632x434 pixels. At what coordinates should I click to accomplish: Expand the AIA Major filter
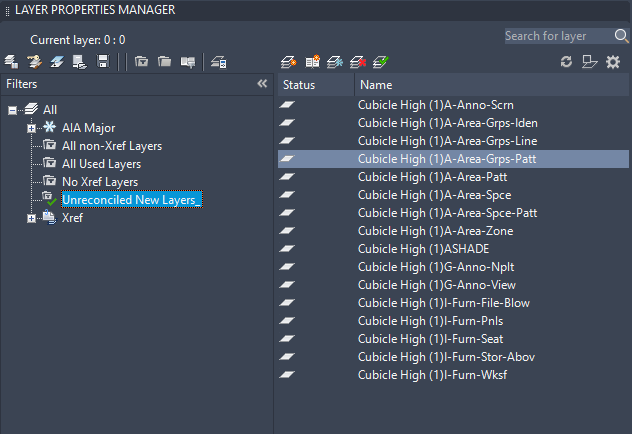tap(31, 128)
